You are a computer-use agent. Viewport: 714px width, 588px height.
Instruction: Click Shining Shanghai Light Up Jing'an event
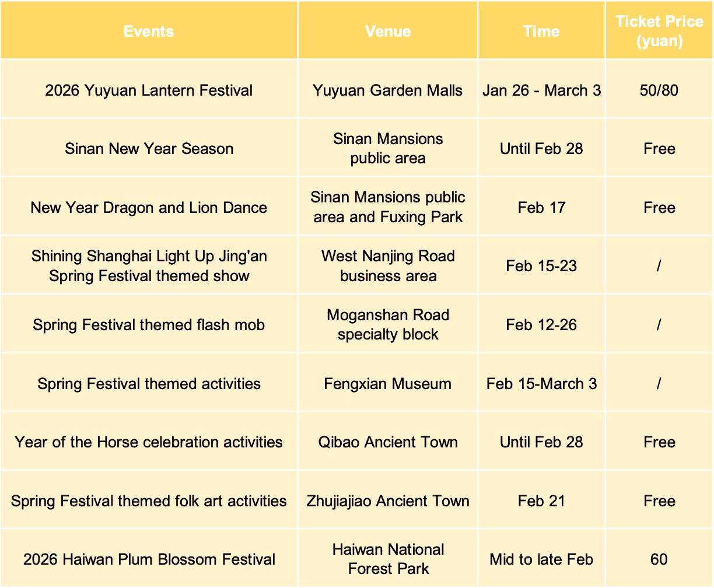pos(149,266)
